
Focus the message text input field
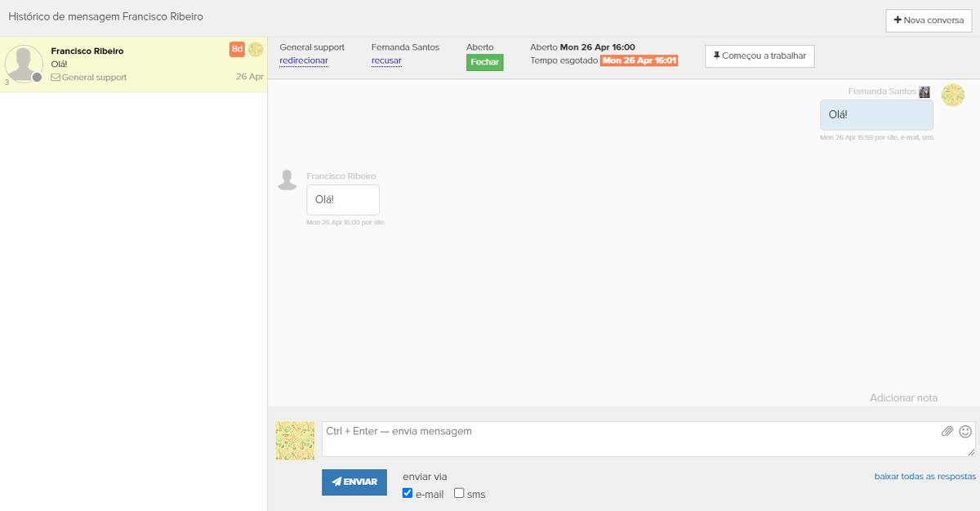[629, 439]
